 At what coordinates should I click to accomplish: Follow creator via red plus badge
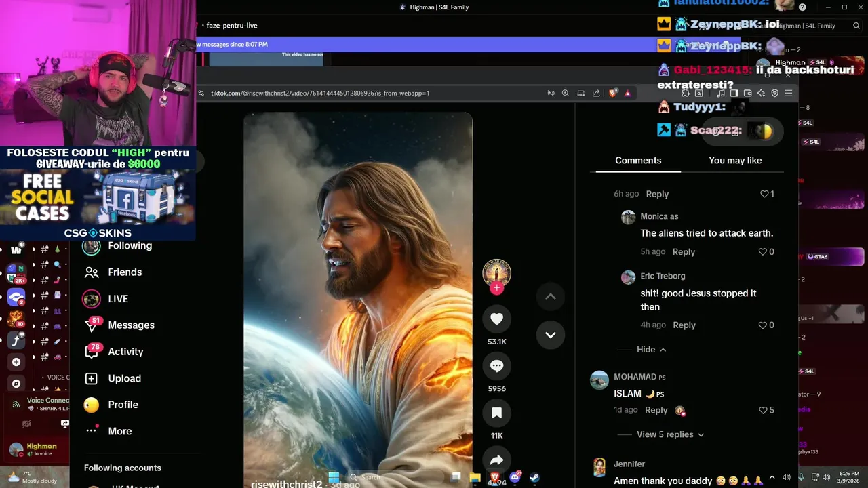point(496,288)
